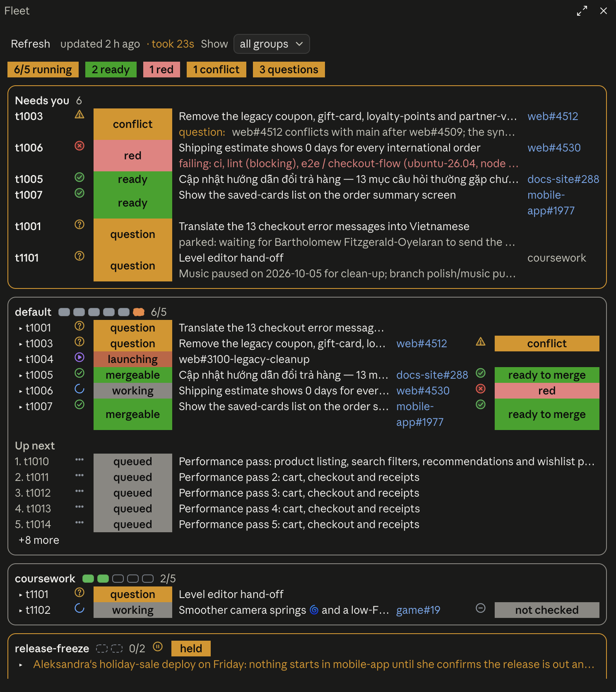Expand the t1102 row in coursework group
This screenshot has width=616, height=692.
point(21,610)
